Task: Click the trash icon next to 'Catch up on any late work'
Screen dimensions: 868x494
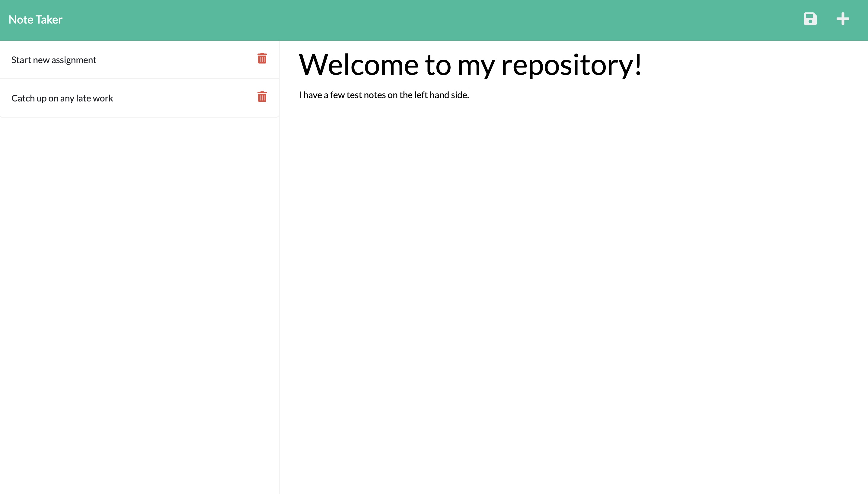Action: (263, 97)
